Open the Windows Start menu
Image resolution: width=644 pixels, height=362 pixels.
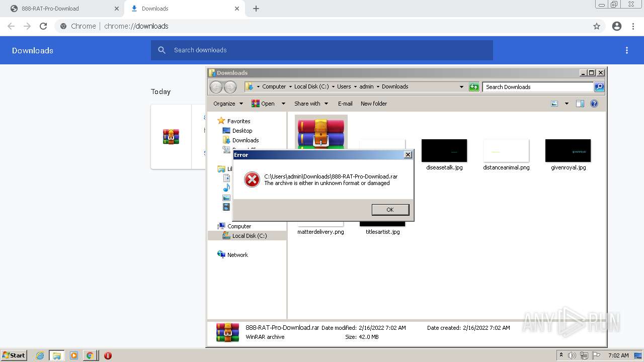14,355
